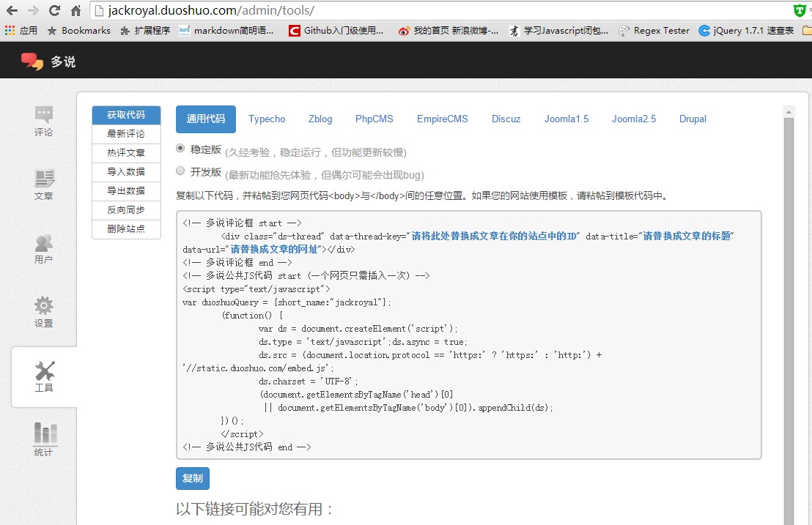Viewport: 812px width, 525px height.
Task: Open the 应用 apps grid bookmark
Action: point(21,31)
